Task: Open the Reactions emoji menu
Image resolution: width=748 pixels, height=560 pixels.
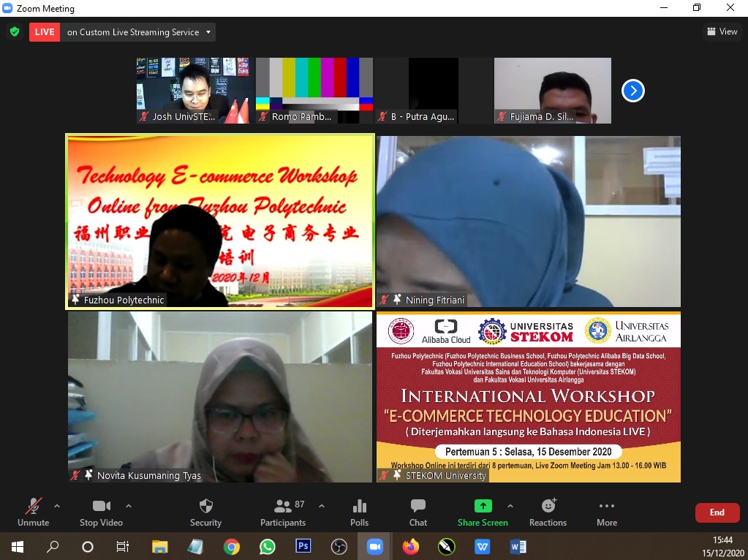Action: click(x=548, y=512)
